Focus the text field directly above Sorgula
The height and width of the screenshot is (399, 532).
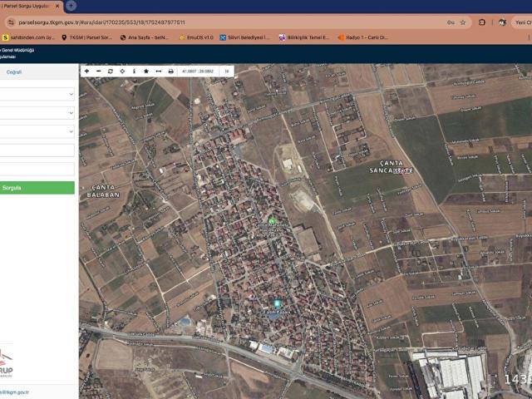tap(37, 169)
